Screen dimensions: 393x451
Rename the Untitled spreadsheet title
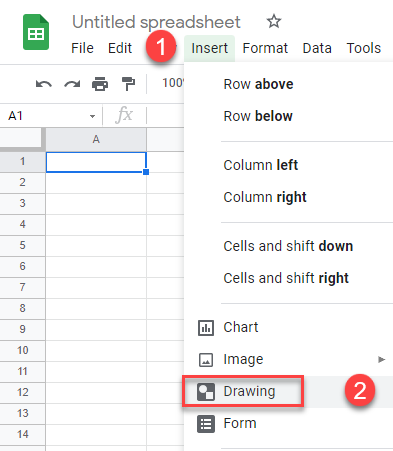coord(156,22)
